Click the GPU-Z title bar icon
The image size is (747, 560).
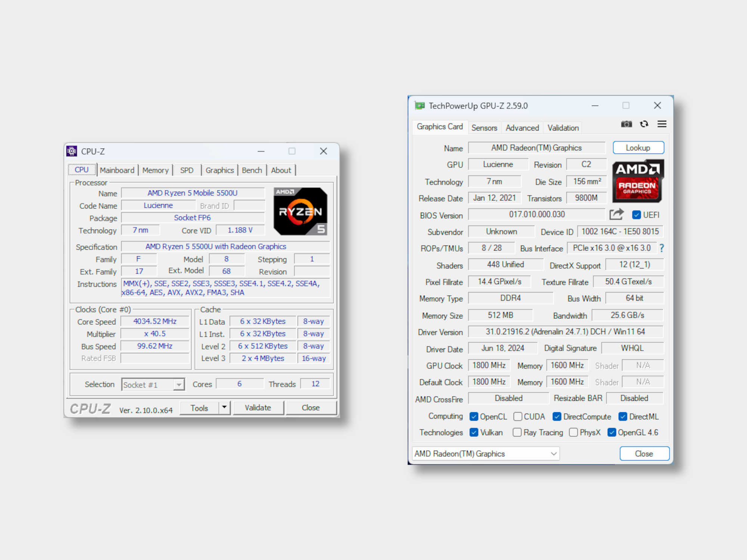[420, 106]
